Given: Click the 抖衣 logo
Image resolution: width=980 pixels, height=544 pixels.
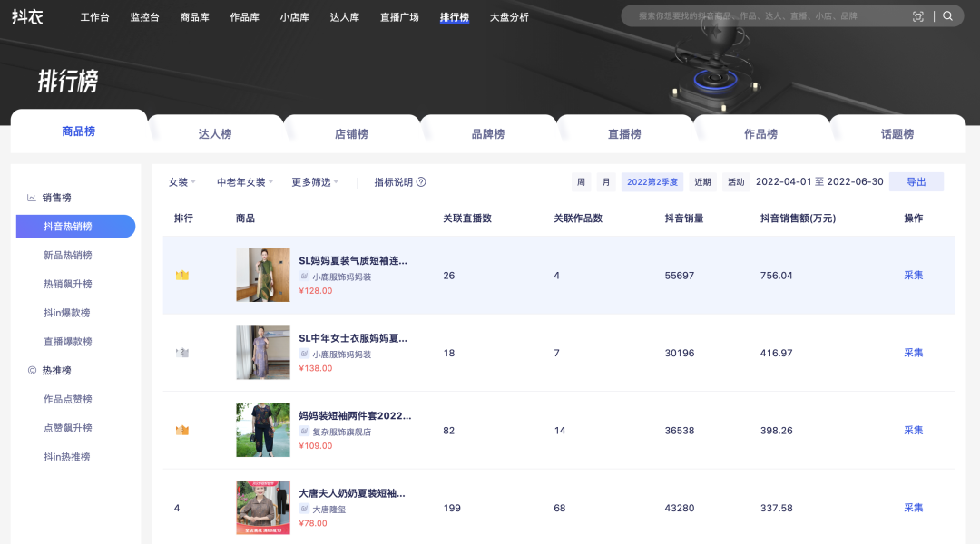Looking at the screenshot, I should [27, 16].
